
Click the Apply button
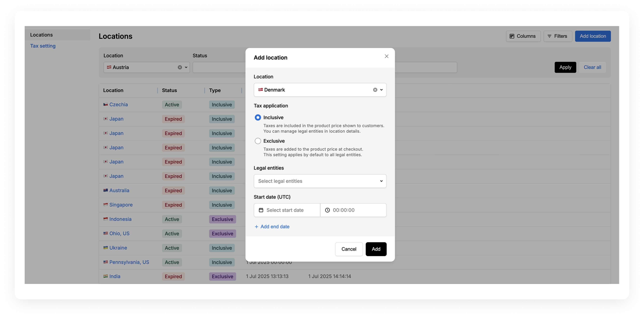[565, 67]
